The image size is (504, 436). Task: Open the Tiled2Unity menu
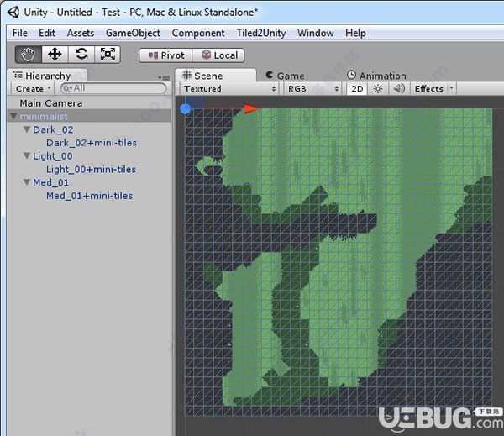pos(261,33)
